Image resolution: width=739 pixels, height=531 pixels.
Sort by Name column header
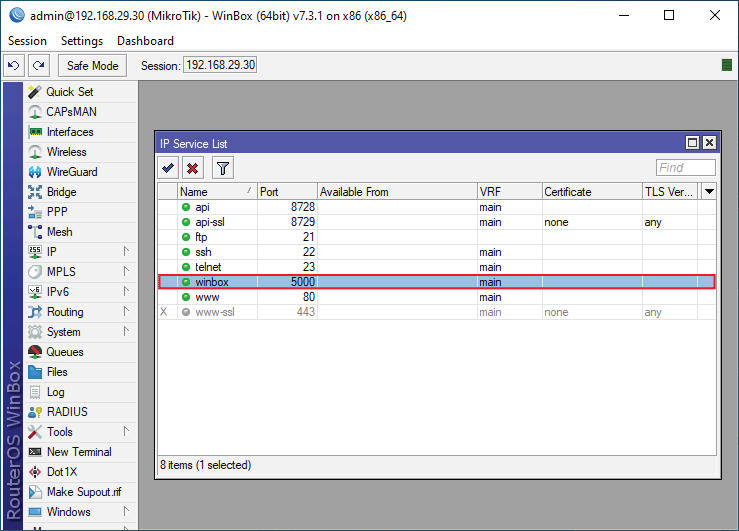tap(217, 192)
